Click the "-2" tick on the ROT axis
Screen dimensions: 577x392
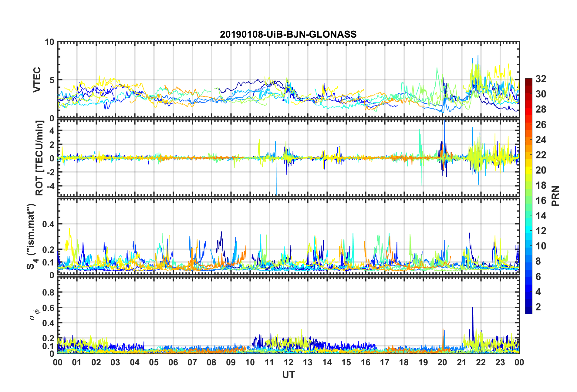(x=50, y=172)
